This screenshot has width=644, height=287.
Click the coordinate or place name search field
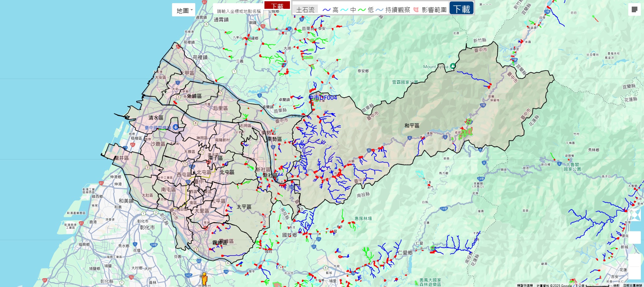[239, 11]
